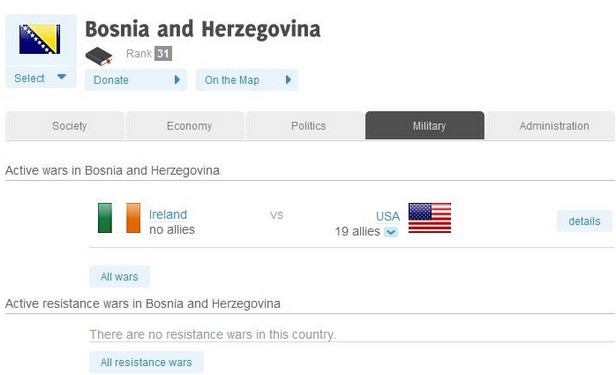Open the USA country link
This screenshot has width=616, height=375.
tap(388, 216)
